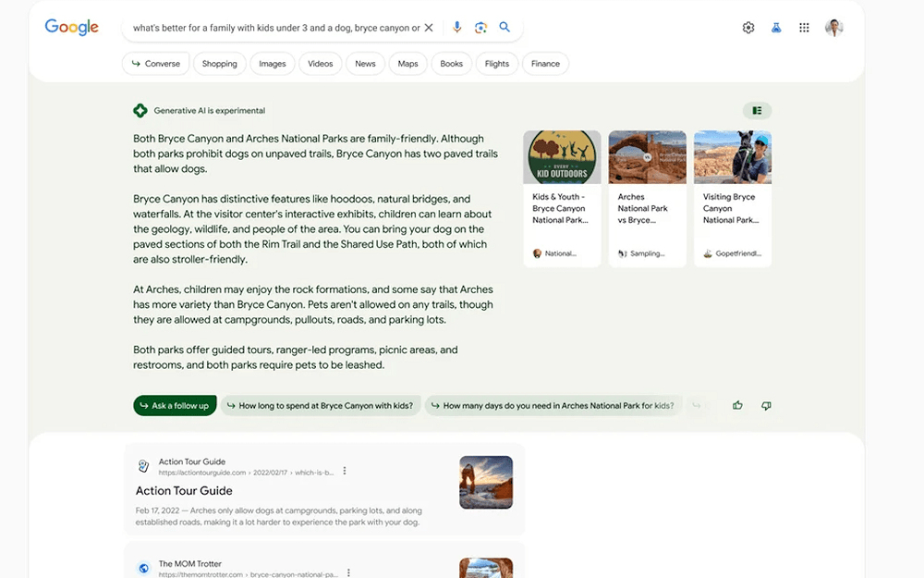The image size is (924, 578).
Task: Give thumbs up on the AI answer
Action: coord(736,405)
